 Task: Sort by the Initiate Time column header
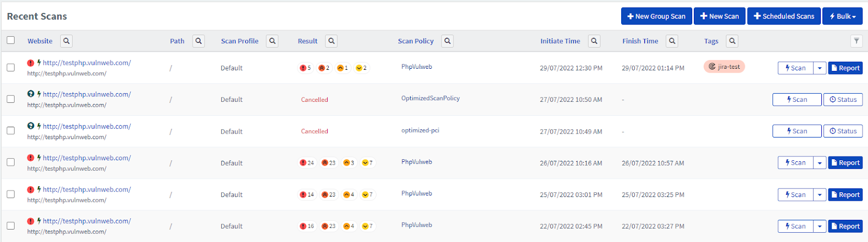(560, 41)
